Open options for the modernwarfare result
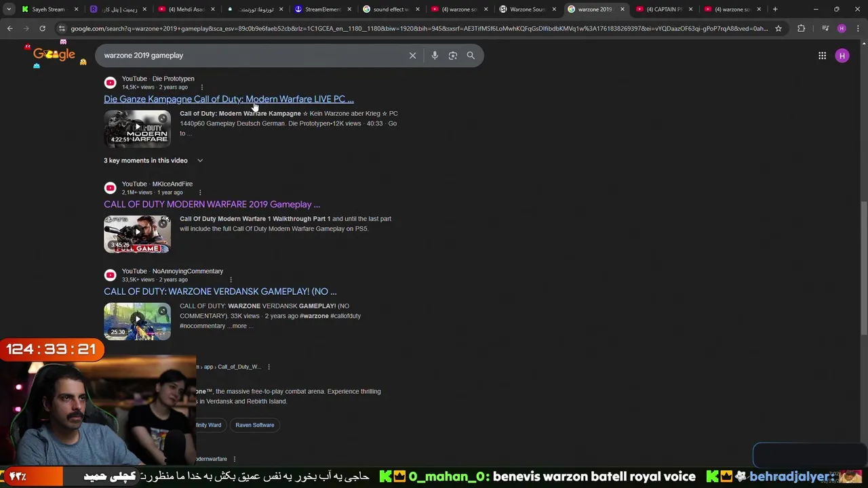This screenshot has width=868, height=488. [234, 459]
